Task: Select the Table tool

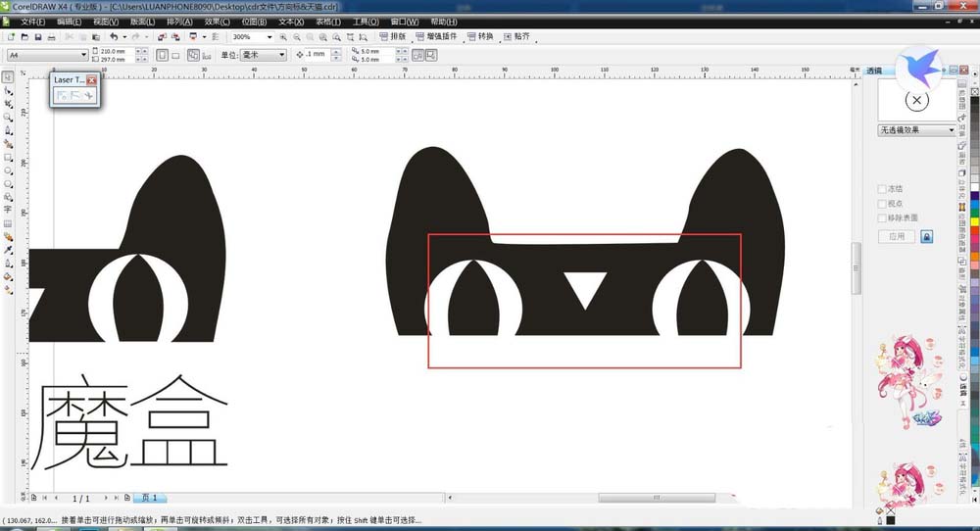Action: click(8, 223)
